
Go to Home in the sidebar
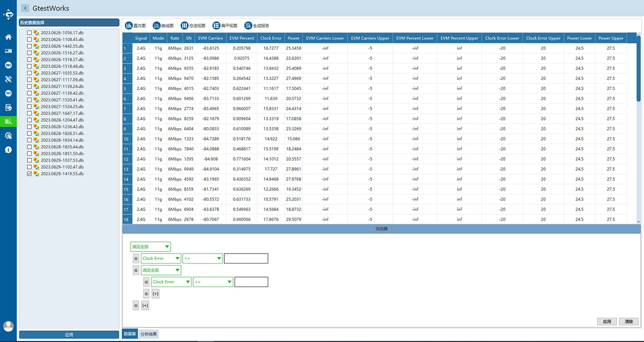(x=8, y=37)
